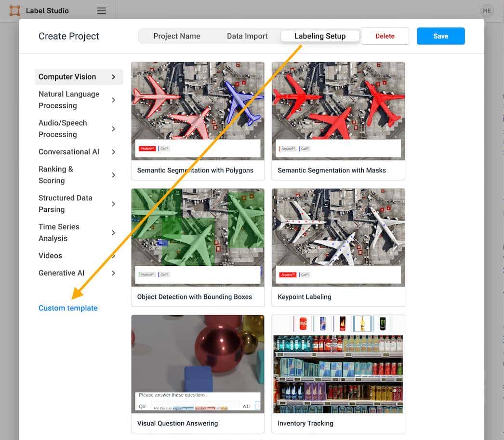Open the Custom template link
Image resolution: width=504 pixels, height=440 pixels.
click(68, 308)
